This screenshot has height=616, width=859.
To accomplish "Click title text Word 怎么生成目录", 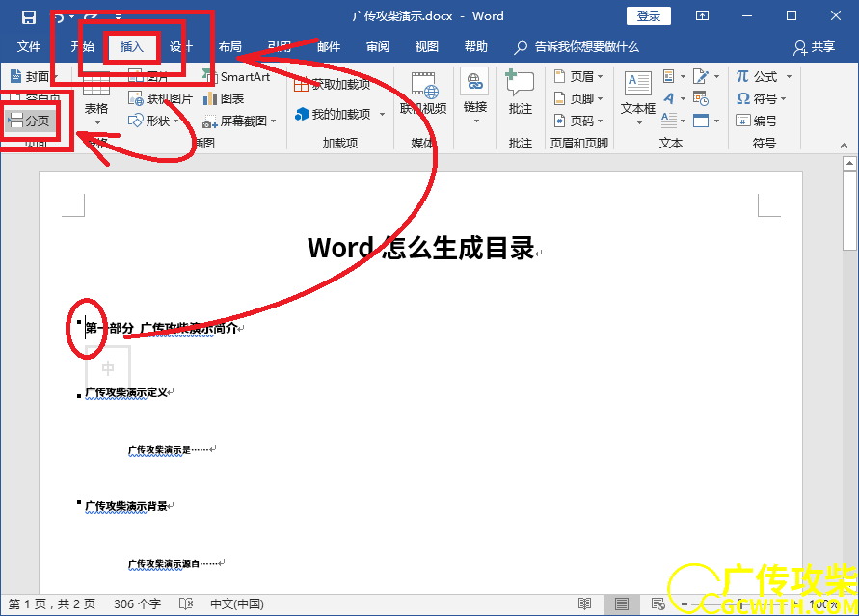I will pos(420,248).
